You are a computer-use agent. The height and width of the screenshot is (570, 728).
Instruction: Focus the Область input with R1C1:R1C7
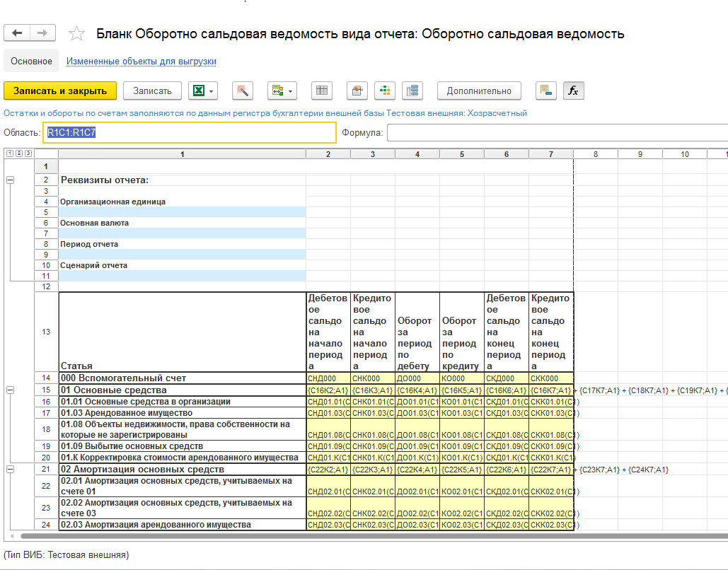(190, 133)
